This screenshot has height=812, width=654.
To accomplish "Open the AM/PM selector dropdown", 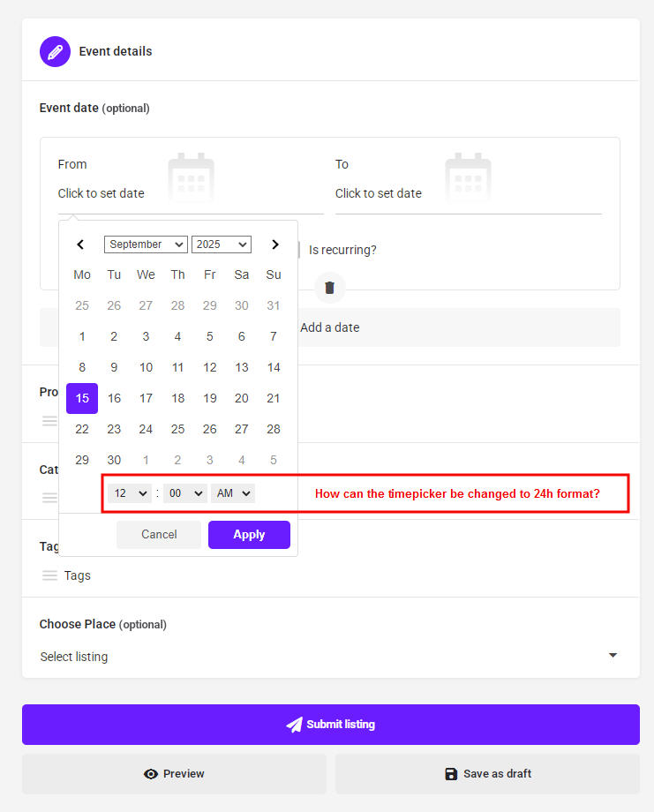I will [232, 493].
